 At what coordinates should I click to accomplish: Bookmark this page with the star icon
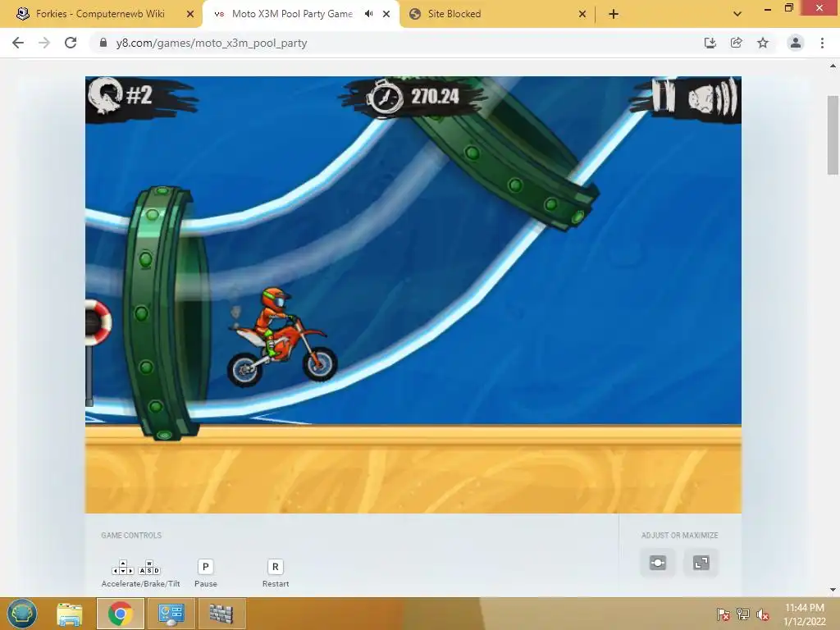point(763,43)
